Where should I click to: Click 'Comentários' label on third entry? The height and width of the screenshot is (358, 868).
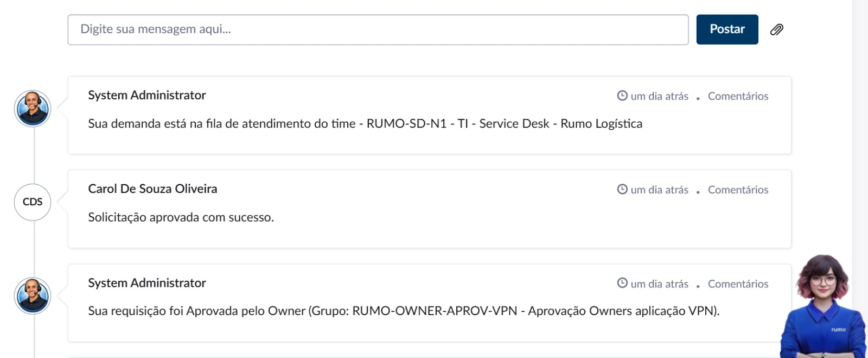click(x=738, y=284)
